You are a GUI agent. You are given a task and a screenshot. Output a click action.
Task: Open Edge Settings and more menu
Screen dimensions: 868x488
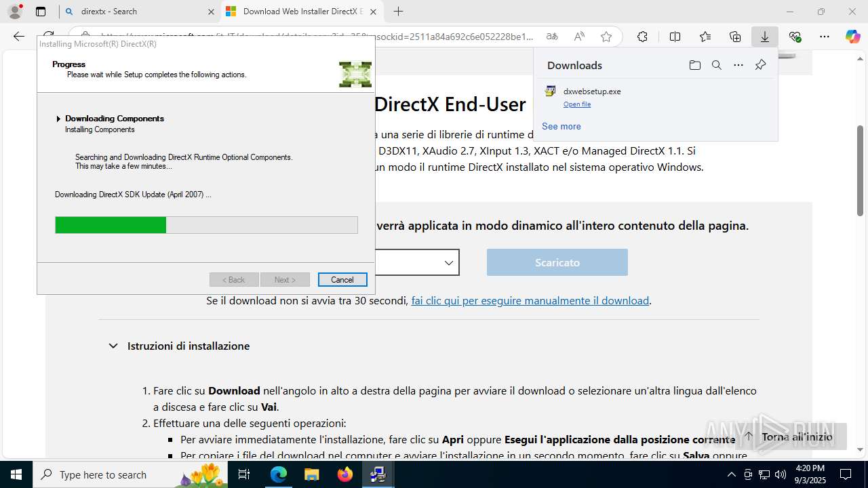tap(825, 37)
